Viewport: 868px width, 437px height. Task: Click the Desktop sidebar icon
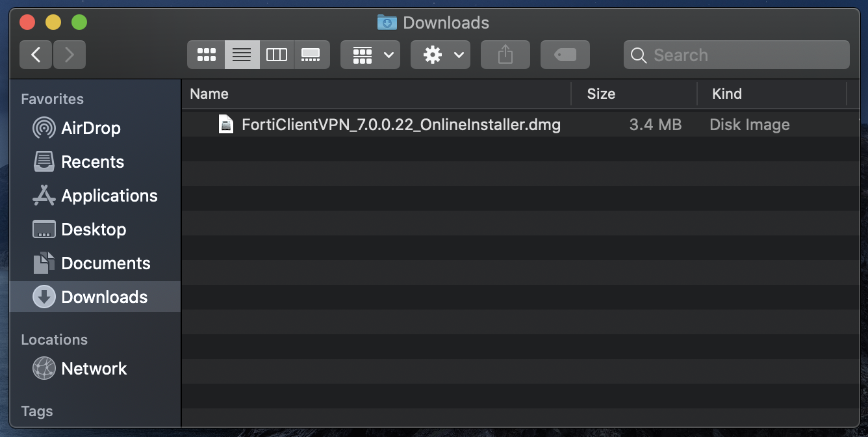44,230
